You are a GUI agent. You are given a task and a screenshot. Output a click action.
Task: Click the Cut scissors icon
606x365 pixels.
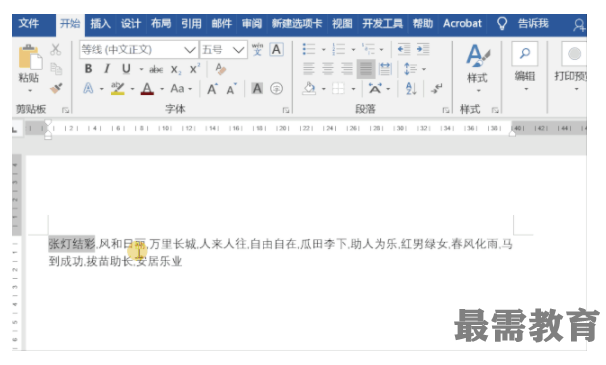tap(56, 49)
